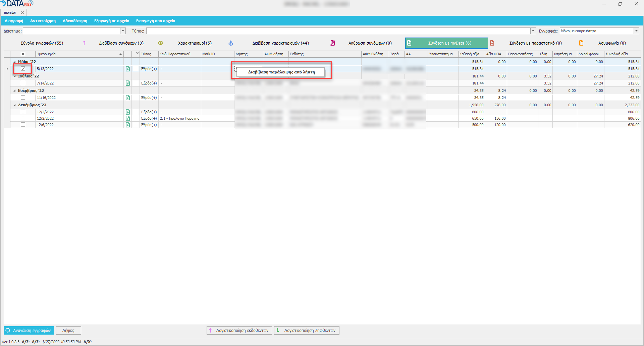This screenshot has width=644, height=346.
Task: Click the orange document icon beside Ασυμφωνία
Action: (581, 43)
